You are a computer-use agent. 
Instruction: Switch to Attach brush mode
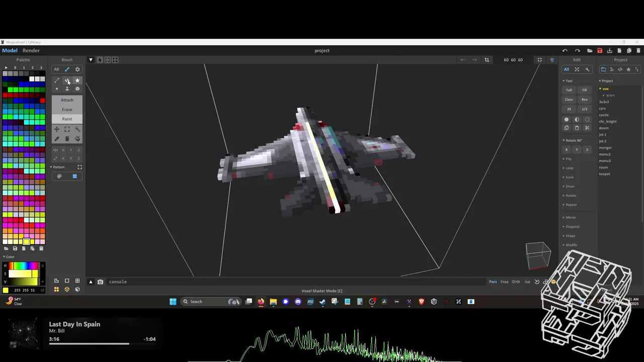(67, 100)
